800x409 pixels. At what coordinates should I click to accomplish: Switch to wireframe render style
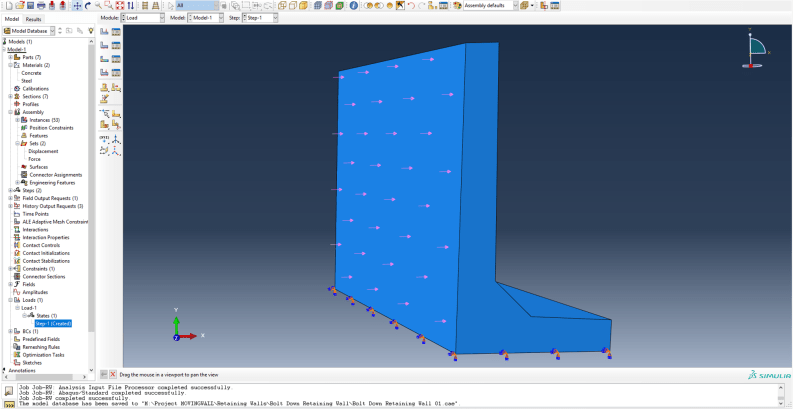(282, 6)
